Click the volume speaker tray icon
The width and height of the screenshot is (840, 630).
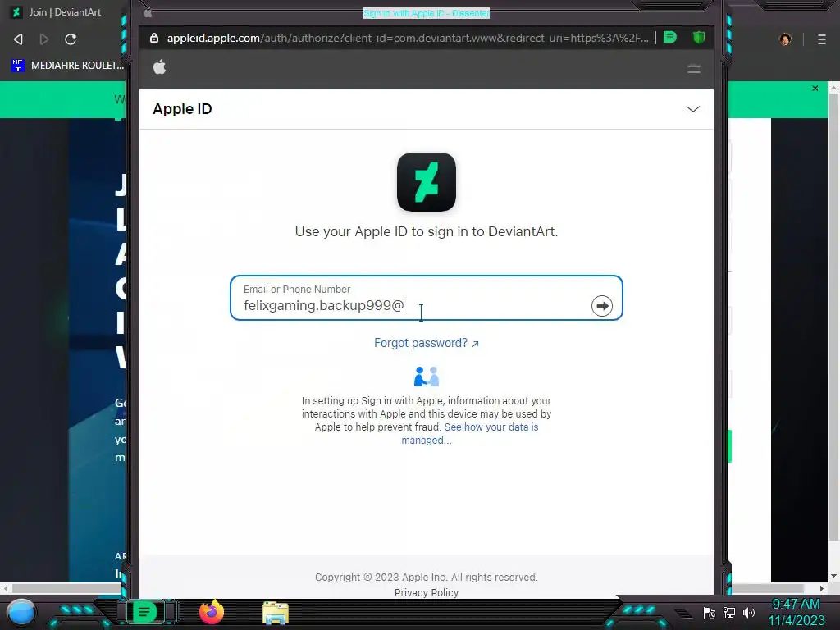coord(749,613)
